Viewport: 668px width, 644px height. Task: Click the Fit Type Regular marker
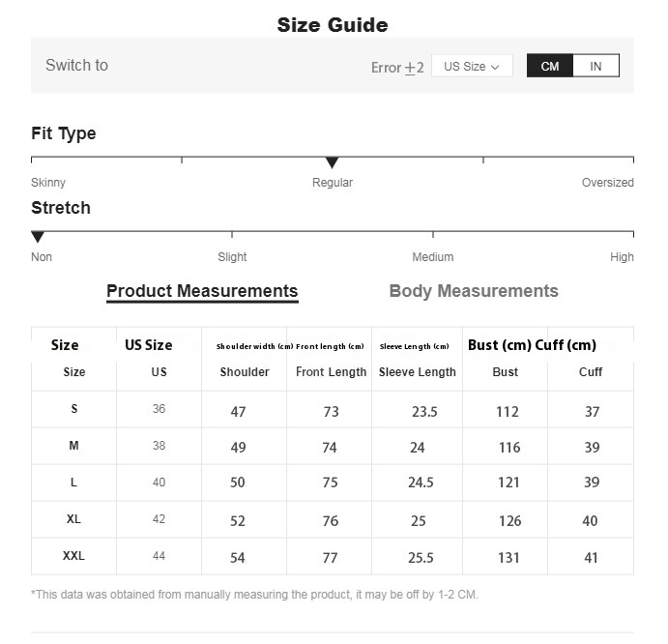[x=332, y=162]
